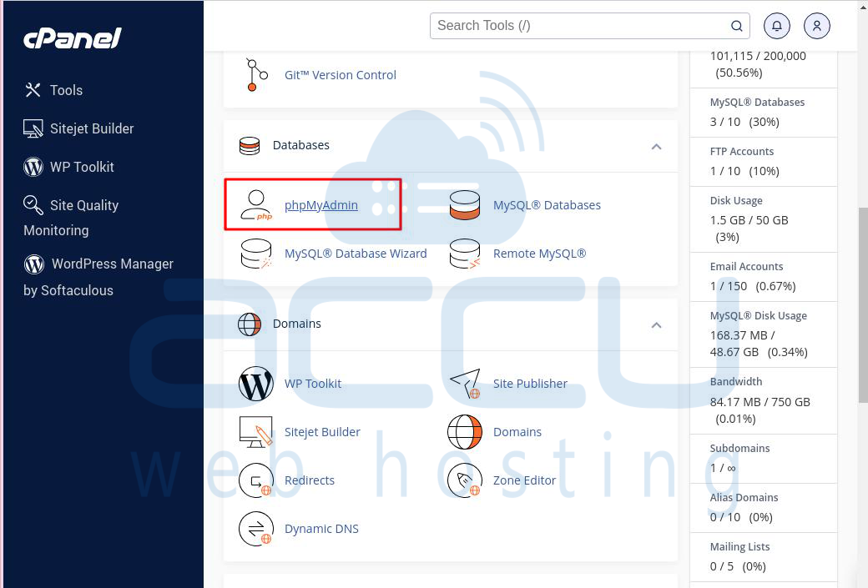The width and height of the screenshot is (868, 588).
Task: Open Sitejet Builder link under Domains
Action: point(322,432)
